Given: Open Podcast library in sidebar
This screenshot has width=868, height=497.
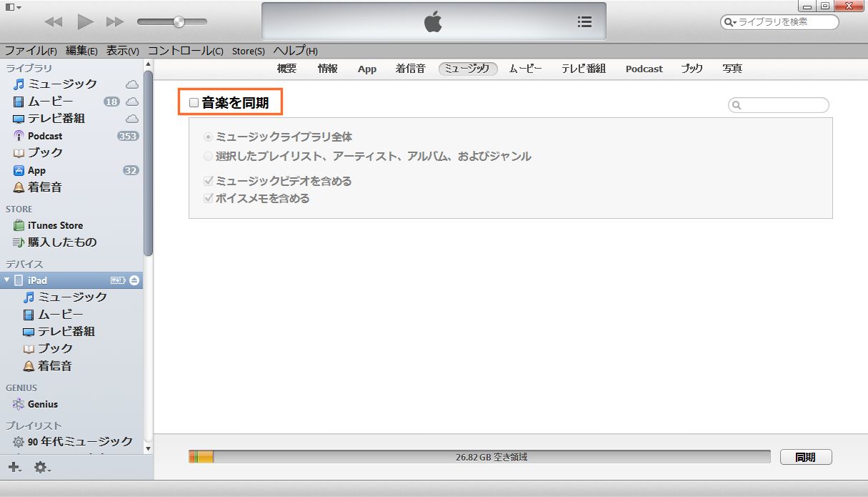Looking at the screenshot, I should [44, 136].
